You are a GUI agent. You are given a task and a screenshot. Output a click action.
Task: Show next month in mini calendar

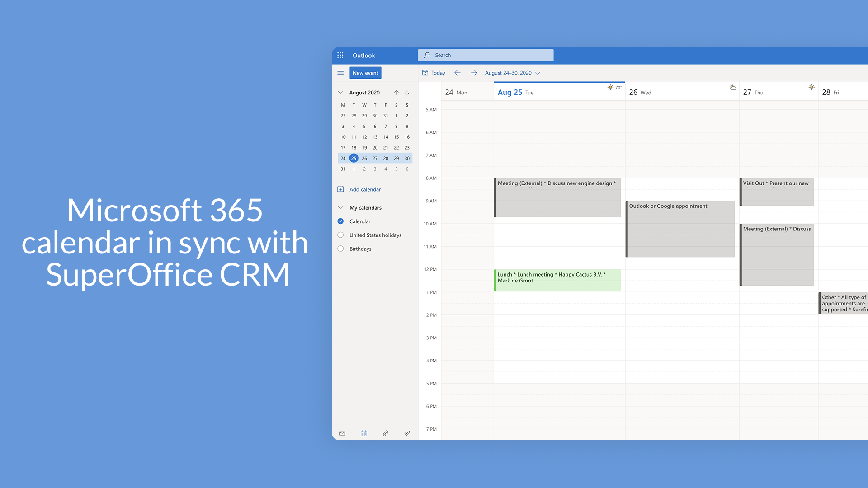[407, 93]
